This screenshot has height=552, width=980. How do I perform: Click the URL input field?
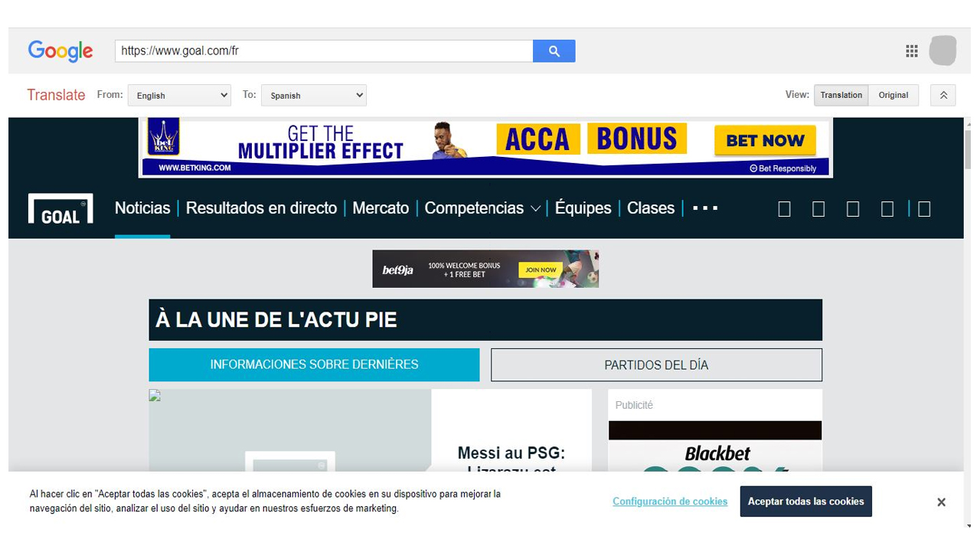[324, 51]
